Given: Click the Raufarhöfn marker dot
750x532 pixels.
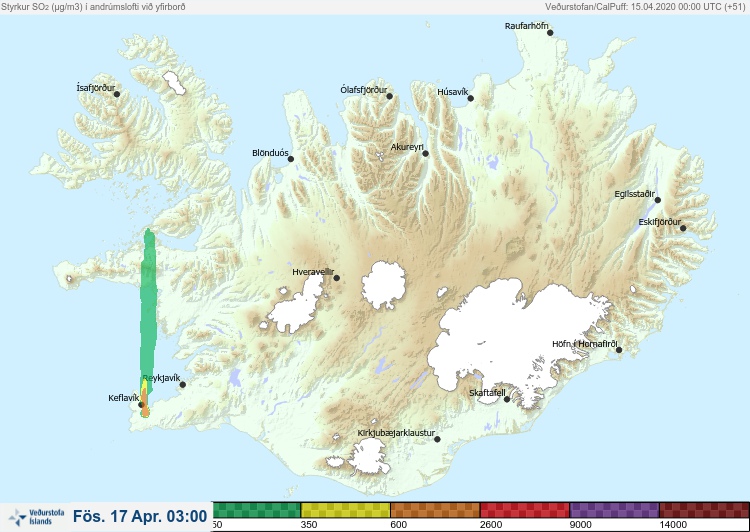Looking at the screenshot, I should (550, 33).
